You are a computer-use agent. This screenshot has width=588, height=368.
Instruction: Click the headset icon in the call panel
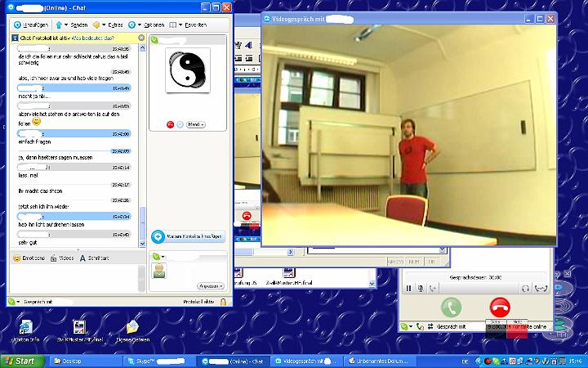525,289
